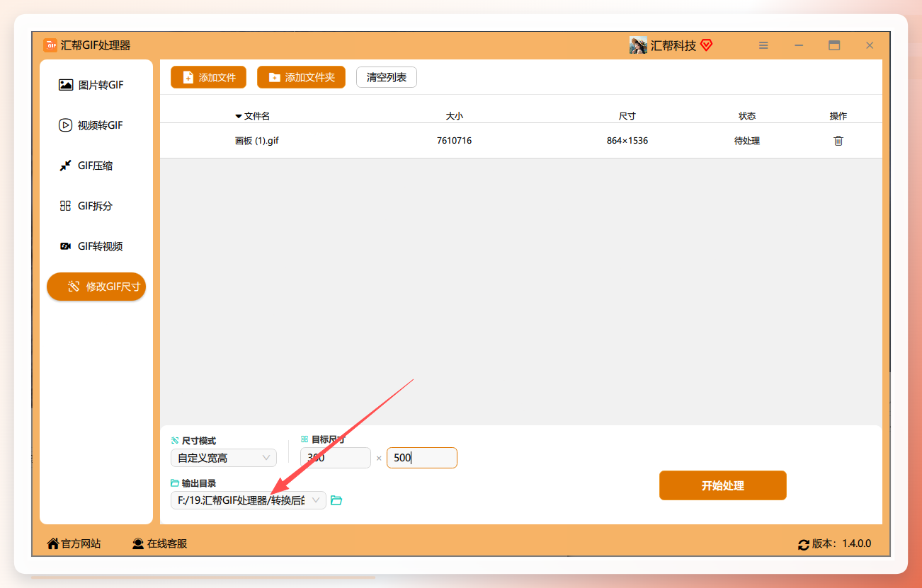This screenshot has width=922, height=588.
Task: Click the 添加文件夹 button
Action: click(x=301, y=77)
